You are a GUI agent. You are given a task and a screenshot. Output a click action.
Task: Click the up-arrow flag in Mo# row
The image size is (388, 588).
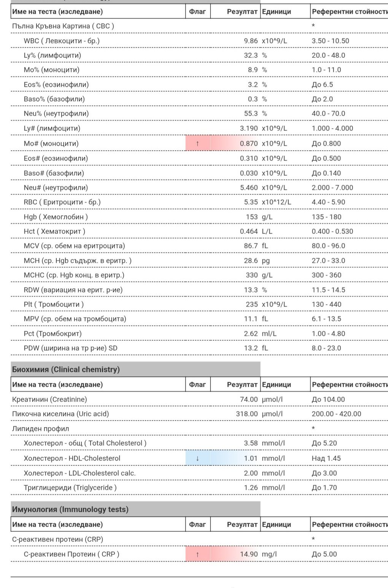(197, 144)
